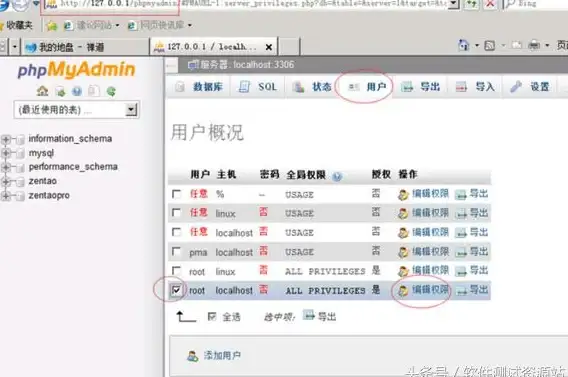Click the edit privileges icon for 任意 % row
The height and width of the screenshot is (377, 568).
(x=403, y=195)
